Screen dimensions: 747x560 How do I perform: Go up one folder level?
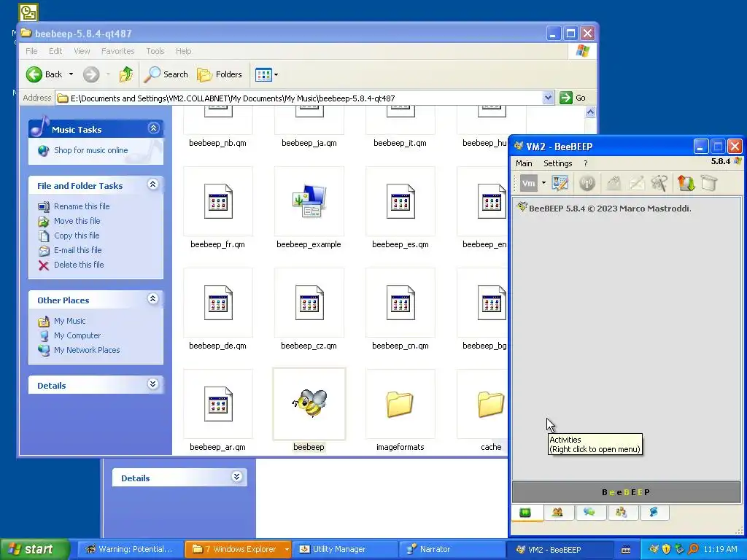125,74
